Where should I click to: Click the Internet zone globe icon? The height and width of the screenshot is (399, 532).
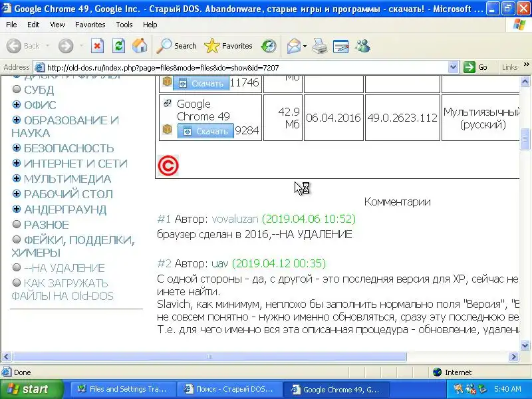pos(438,372)
